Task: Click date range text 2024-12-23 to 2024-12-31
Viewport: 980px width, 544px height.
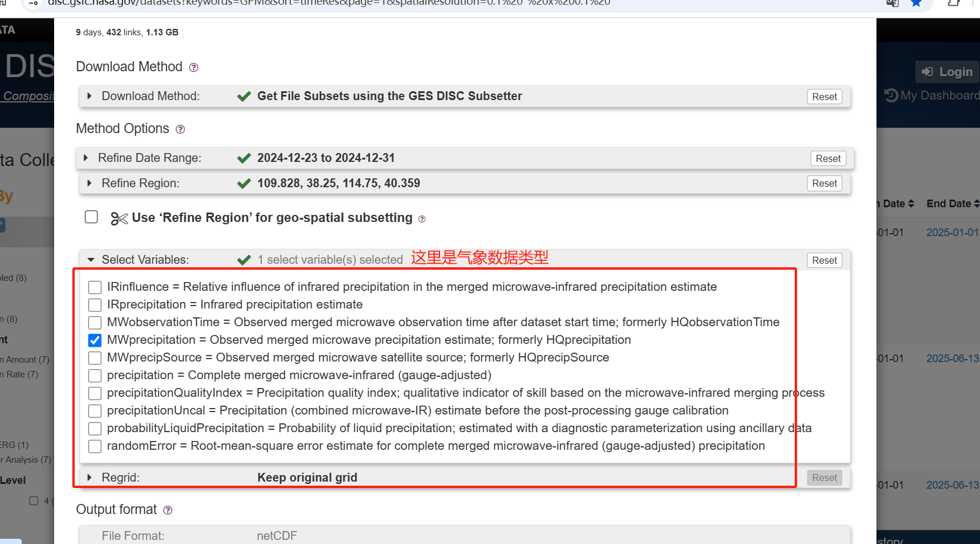Action: 326,158
